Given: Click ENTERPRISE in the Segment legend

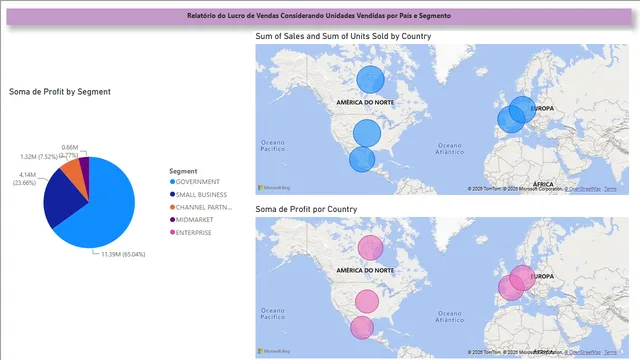Looking at the screenshot, I should 191,233.
